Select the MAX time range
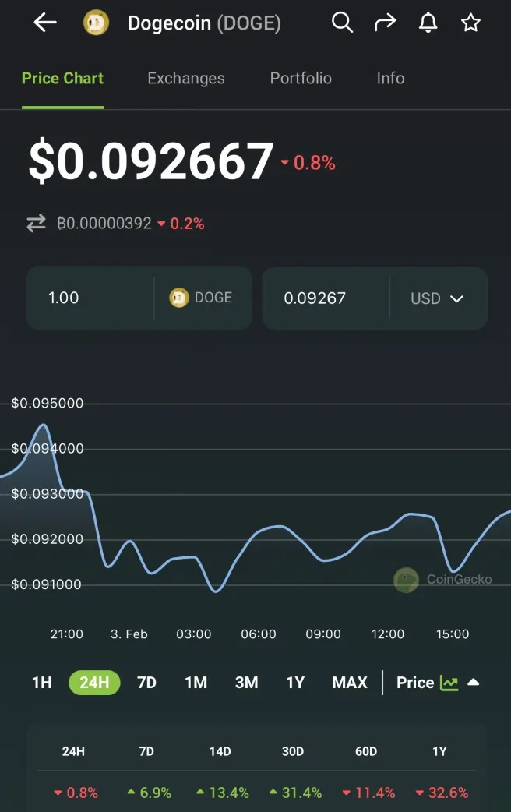This screenshot has height=812, width=511. (x=349, y=683)
